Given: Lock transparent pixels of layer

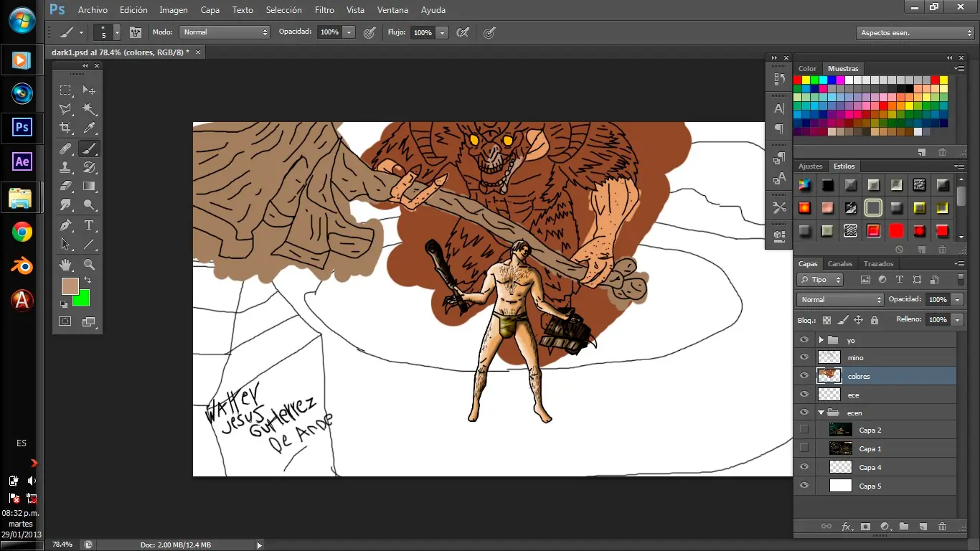Looking at the screenshot, I should [826, 320].
